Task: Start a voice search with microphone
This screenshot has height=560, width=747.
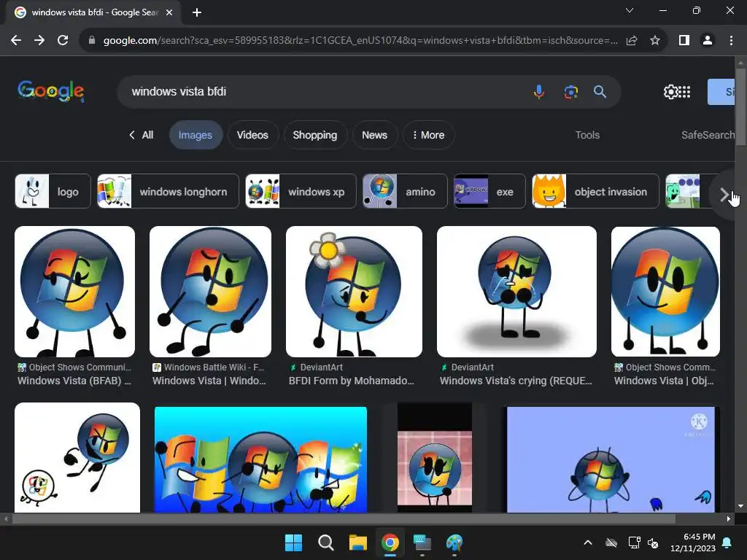Action: tap(539, 91)
